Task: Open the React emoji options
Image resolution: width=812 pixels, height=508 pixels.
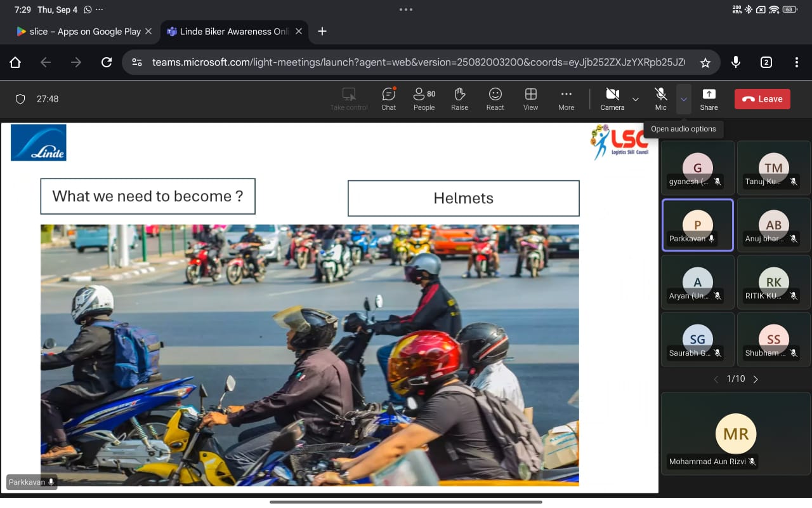Action: coord(495,98)
